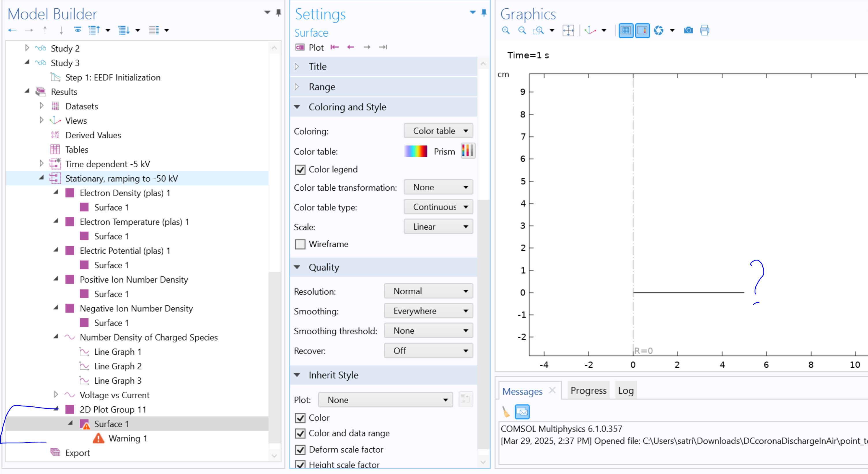The height and width of the screenshot is (474, 868).
Task: Click the Prism color gradient swatch
Action: (415, 151)
